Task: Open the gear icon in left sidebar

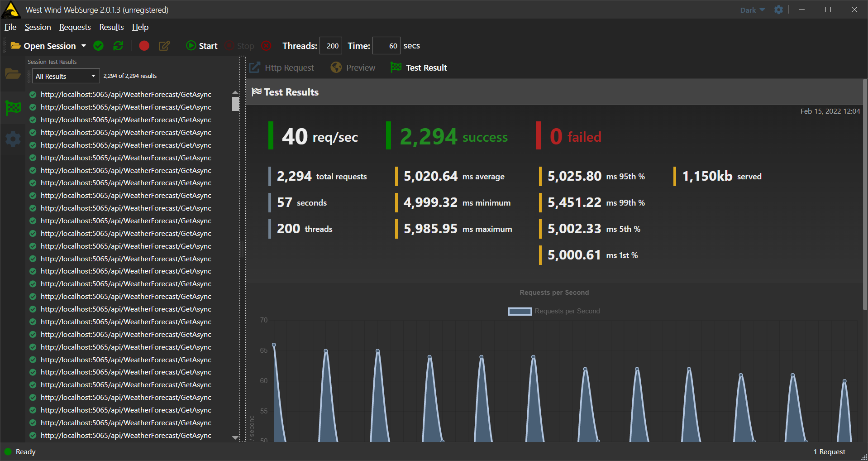Action: tap(13, 139)
